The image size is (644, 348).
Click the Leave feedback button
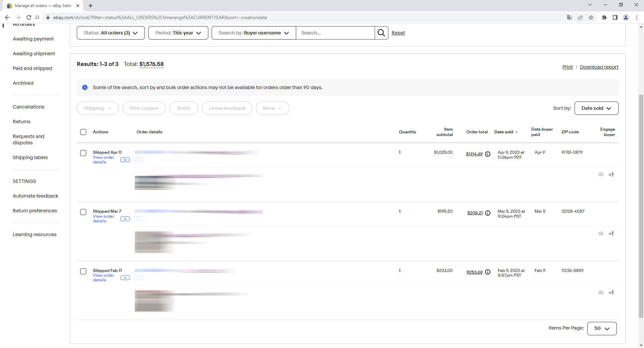click(227, 108)
